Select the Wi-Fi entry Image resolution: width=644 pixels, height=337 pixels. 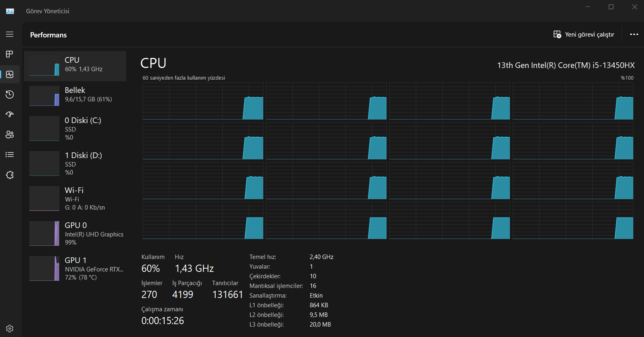[x=75, y=199]
